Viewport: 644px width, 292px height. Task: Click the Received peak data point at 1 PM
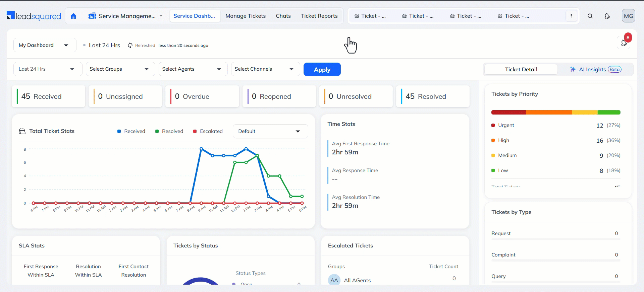[246, 149]
